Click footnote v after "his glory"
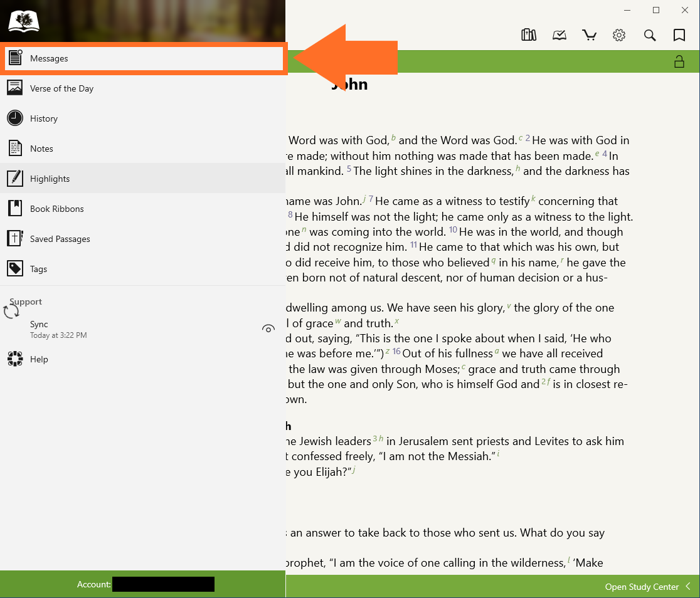This screenshot has width=700, height=598. [509, 306]
